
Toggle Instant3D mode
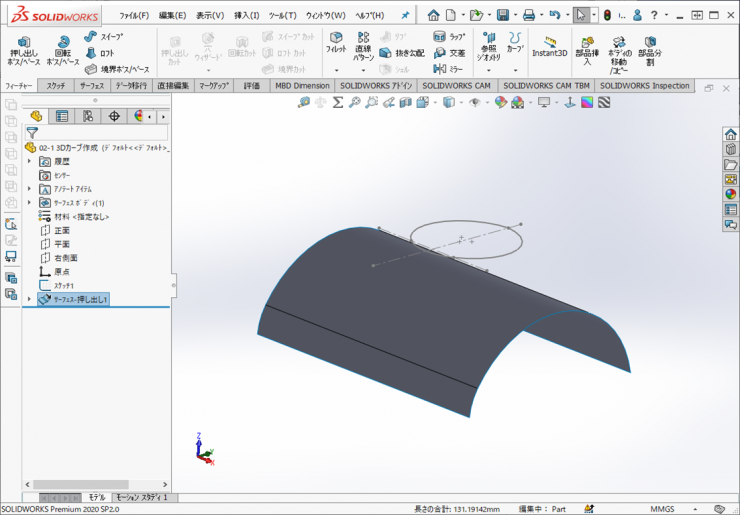[550, 45]
